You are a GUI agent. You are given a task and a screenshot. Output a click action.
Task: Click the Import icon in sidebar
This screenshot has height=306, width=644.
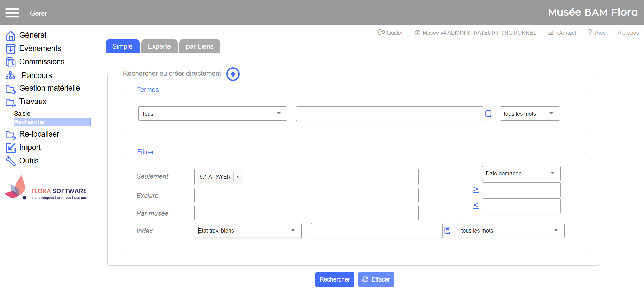tap(10, 148)
